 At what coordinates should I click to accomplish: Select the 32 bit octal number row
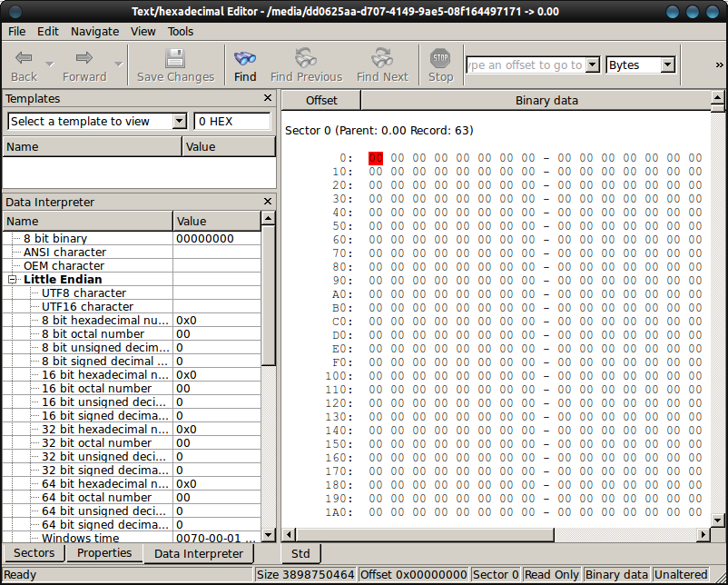tap(132, 442)
